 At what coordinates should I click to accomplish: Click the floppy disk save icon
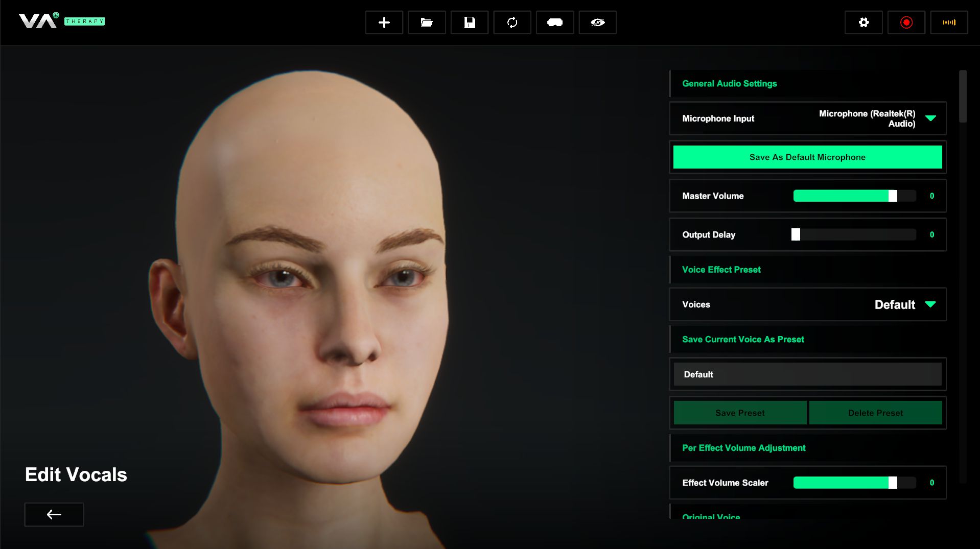coord(469,22)
